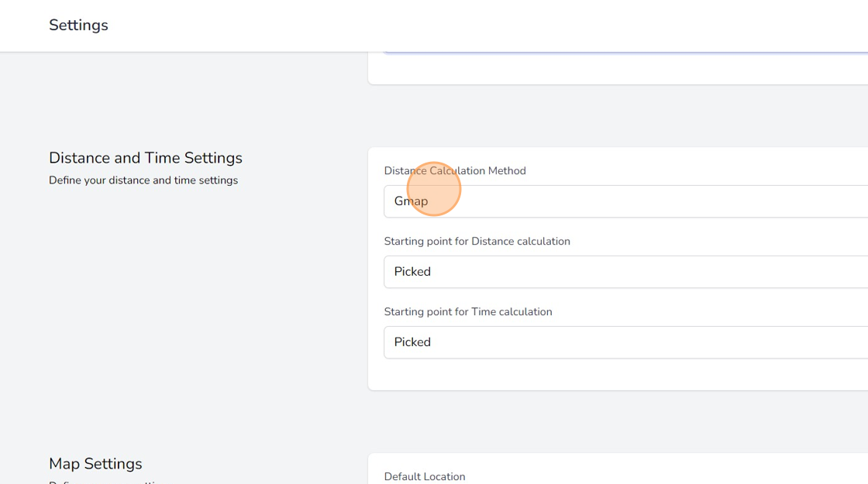Screen dimensions: 868x484
Task: Click the Default Location label
Action: (425, 476)
